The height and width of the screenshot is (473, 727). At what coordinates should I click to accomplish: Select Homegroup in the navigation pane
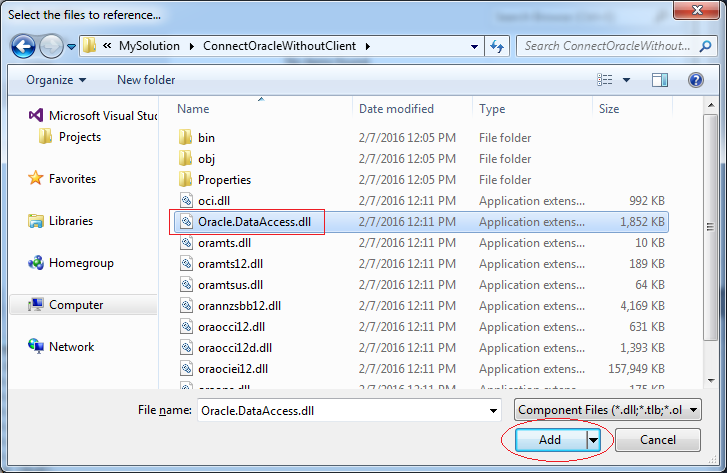click(70, 263)
